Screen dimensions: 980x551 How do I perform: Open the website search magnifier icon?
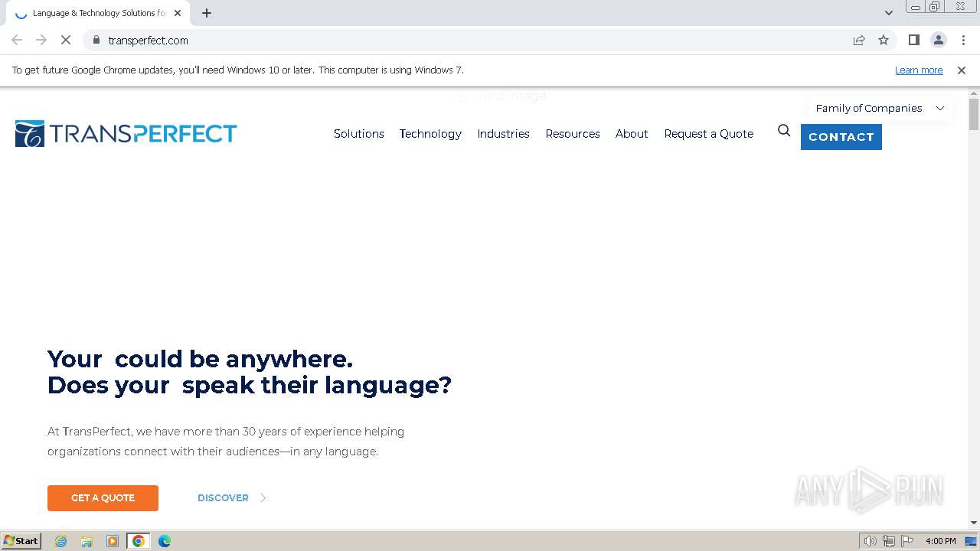784,131
